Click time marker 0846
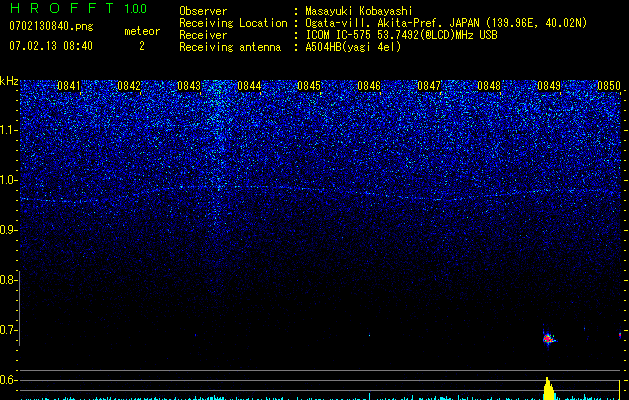629x400 pixels. coord(369,86)
